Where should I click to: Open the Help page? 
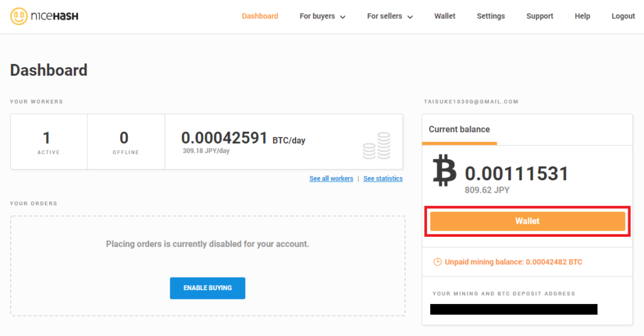pyautogui.click(x=582, y=16)
